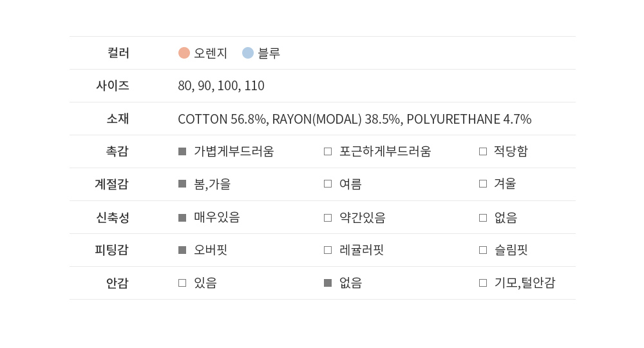Toggle the 오버핏 fit checkbox
The height and width of the screenshot is (348, 644).
point(182,250)
